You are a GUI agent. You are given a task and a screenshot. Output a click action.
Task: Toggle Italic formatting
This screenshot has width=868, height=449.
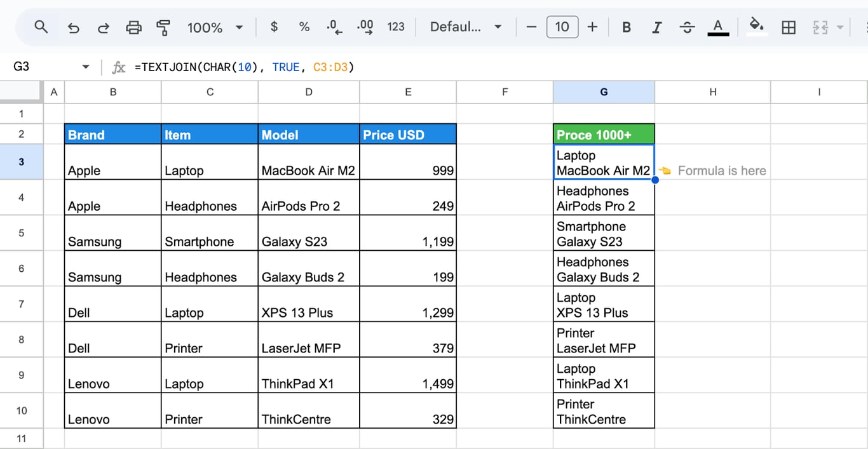[657, 27]
